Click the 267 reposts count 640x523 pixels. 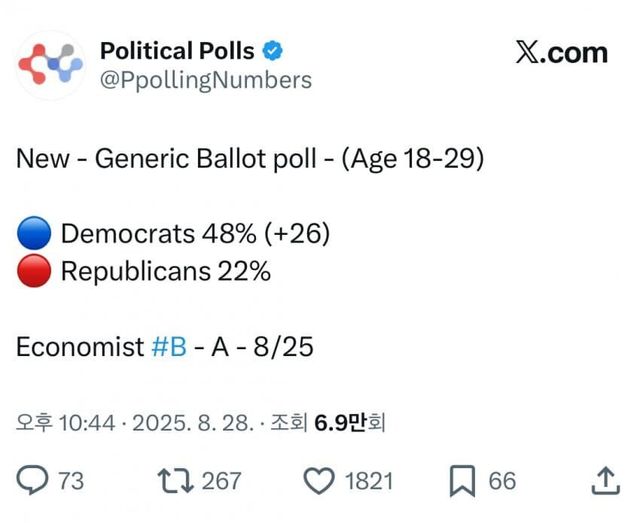point(221,481)
